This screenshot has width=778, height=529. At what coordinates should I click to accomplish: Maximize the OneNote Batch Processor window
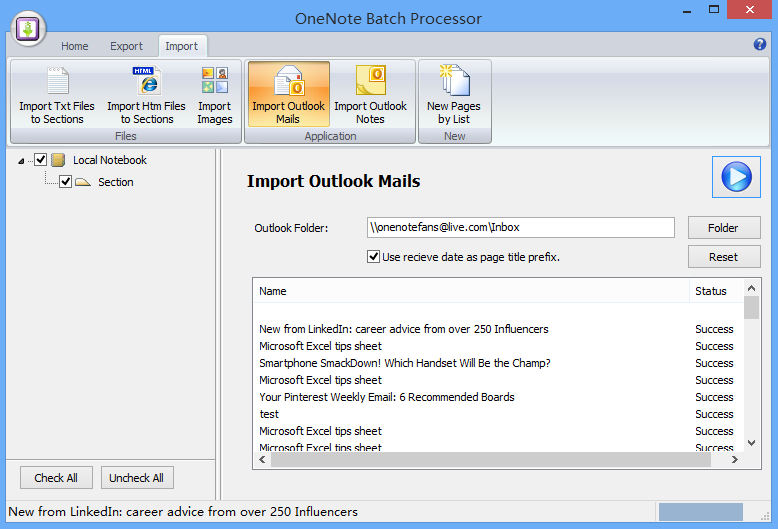point(713,9)
